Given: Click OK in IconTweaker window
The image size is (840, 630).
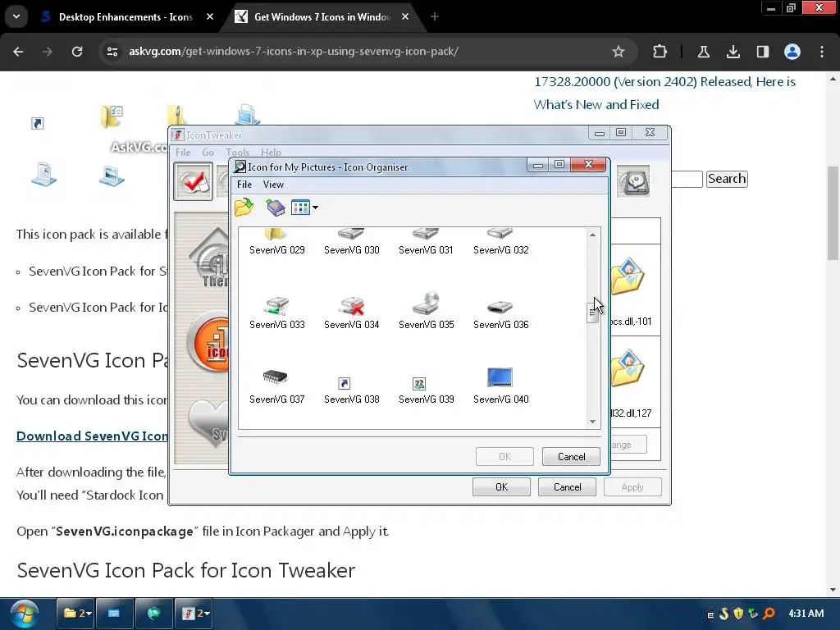Looking at the screenshot, I should click(x=501, y=487).
